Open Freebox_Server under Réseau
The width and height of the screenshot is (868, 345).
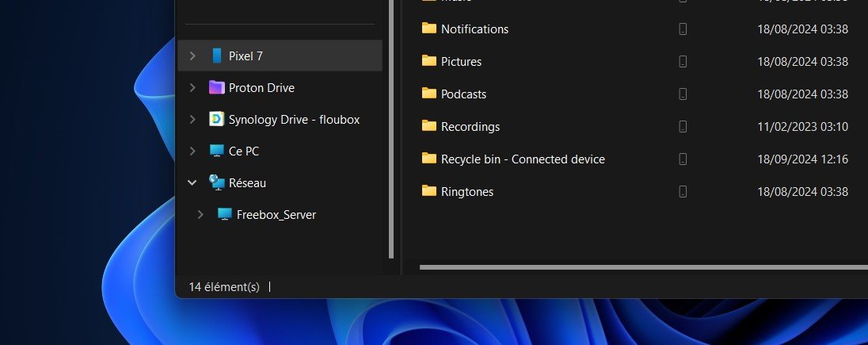(x=276, y=215)
